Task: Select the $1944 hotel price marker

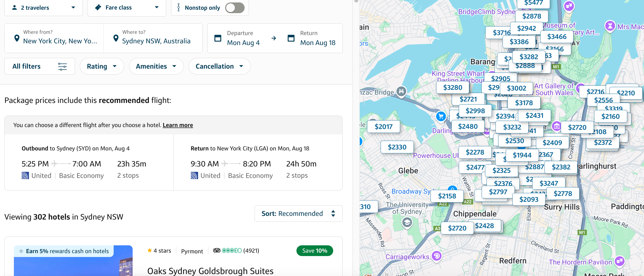Action: (522, 155)
